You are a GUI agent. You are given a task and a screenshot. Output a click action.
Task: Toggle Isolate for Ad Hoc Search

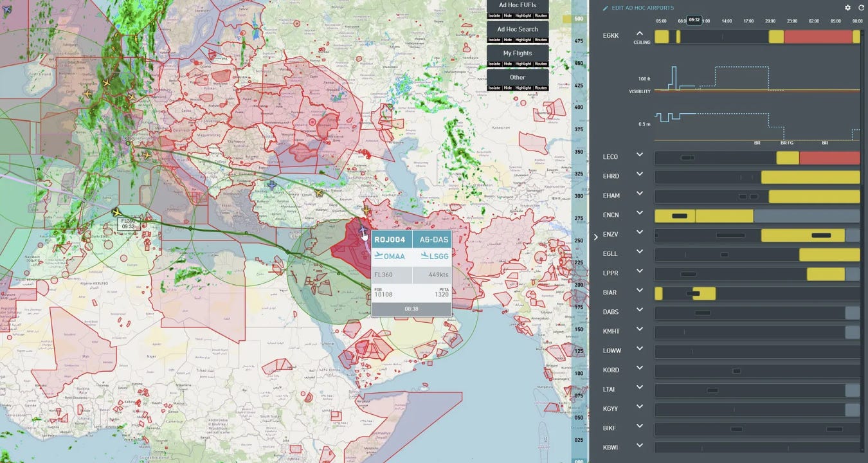click(x=494, y=40)
